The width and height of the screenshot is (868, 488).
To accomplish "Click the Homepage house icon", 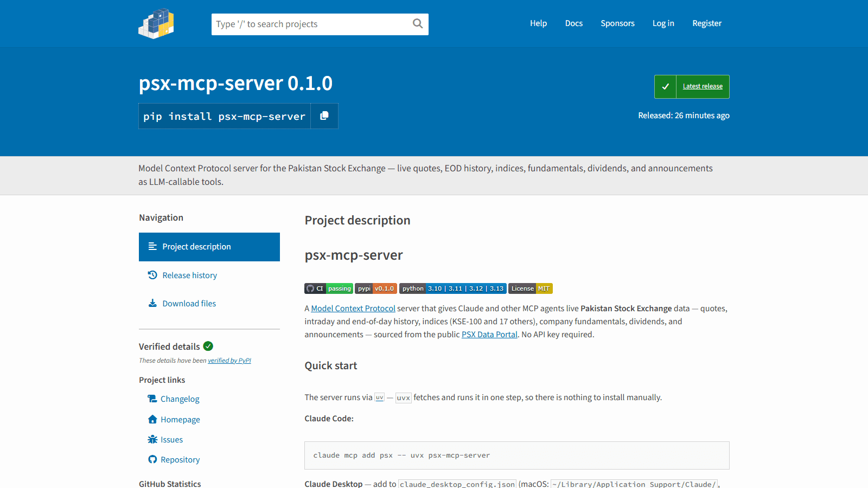I will click(x=152, y=419).
